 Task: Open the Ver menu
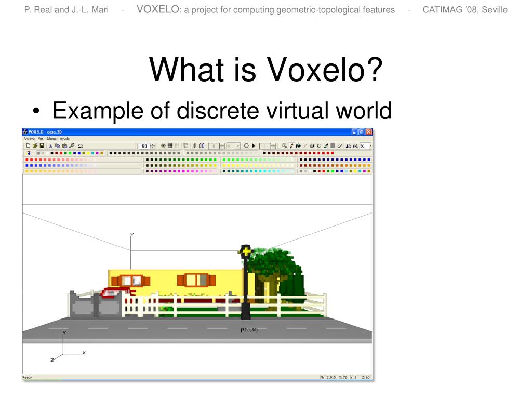pos(41,138)
